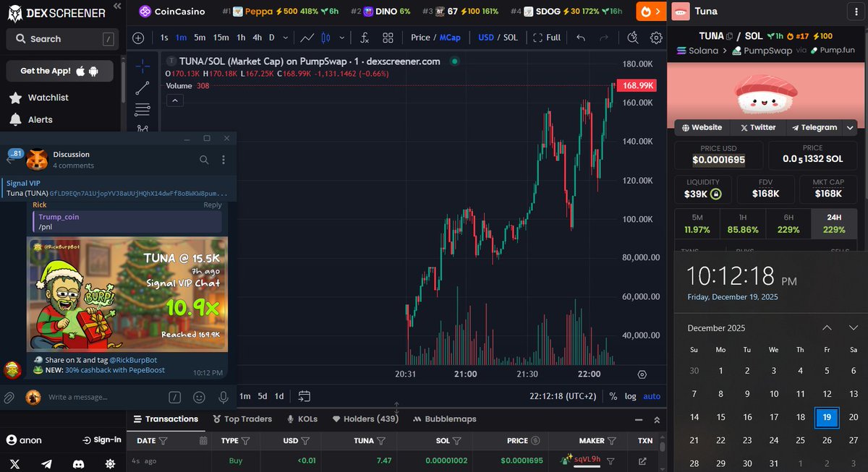
Task: Expand more timeframes dropdown after D
Action: coord(286,38)
